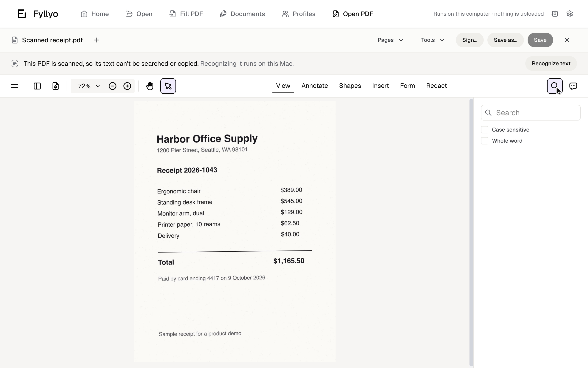Select the arrow pointer tool
The image size is (588, 368).
[x=168, y=86]
